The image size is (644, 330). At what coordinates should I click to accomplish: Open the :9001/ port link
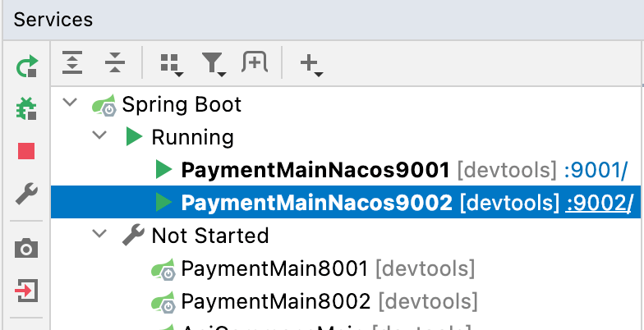[x=596, y=169]
